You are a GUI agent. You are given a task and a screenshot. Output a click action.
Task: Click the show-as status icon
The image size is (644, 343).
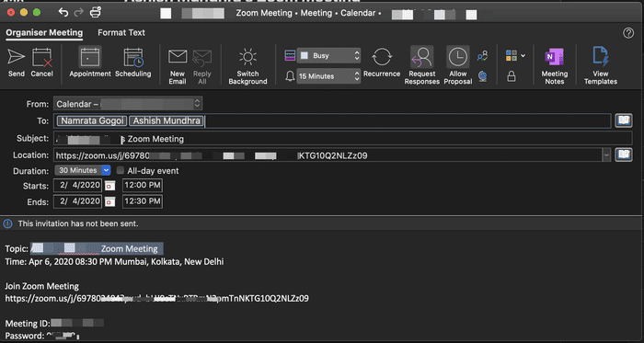pyautogui.click(x=290, y=56)
